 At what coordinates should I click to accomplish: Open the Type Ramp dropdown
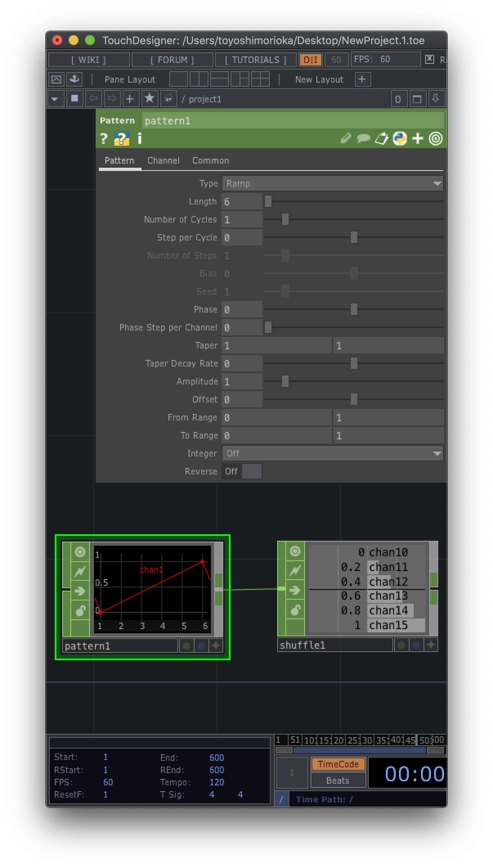pyautogui.click(x=332, y=183)
